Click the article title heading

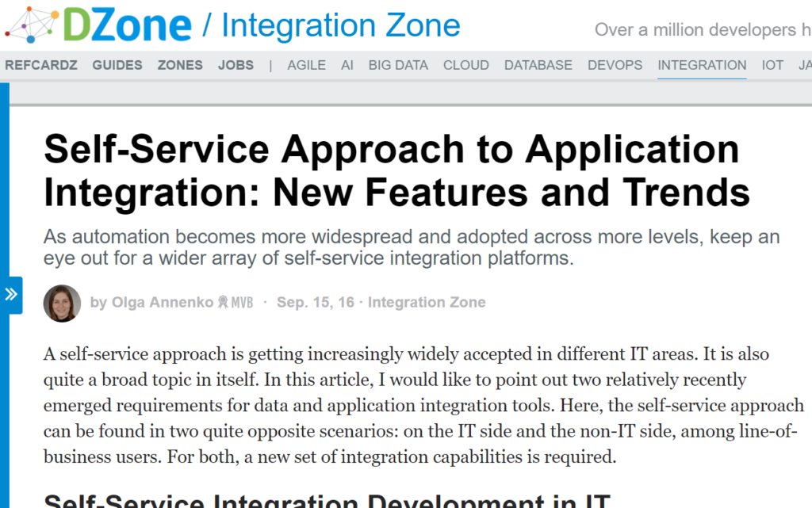(x=396, y=170)
